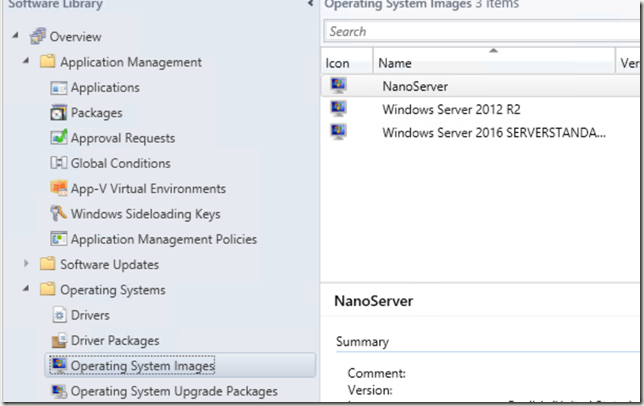This screenshot has height=406, width=644.
Task: Select the Software Updates folder label
Action: [x=109, y=265]
